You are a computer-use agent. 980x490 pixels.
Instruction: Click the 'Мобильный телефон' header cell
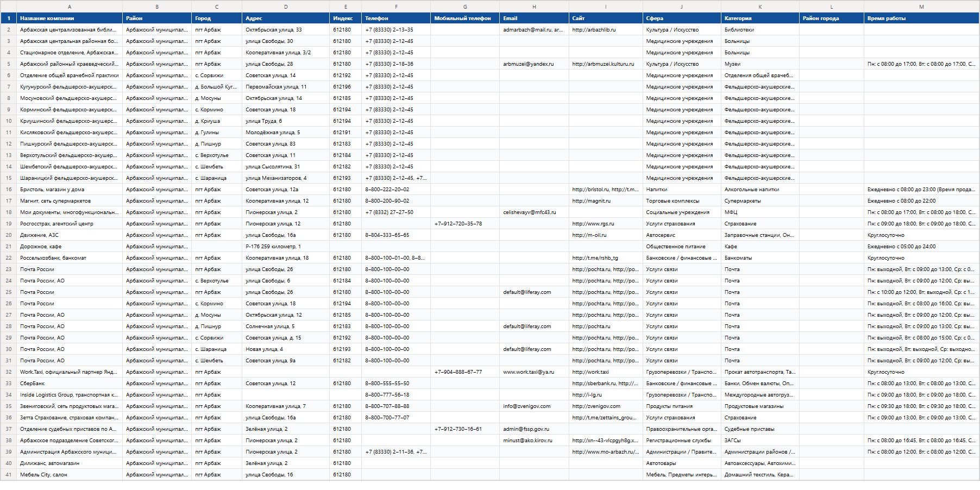point(465,18)
